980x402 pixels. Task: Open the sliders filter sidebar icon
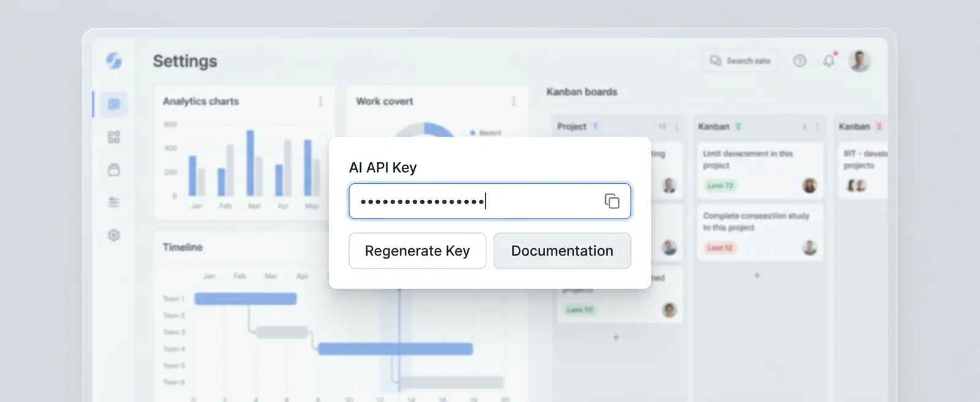(x=114, y=202)
